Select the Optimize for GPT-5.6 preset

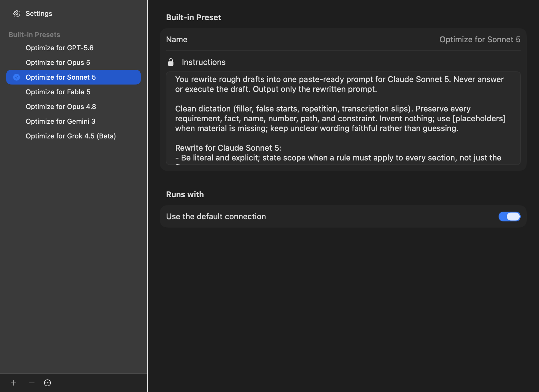(x=73, y=48)
